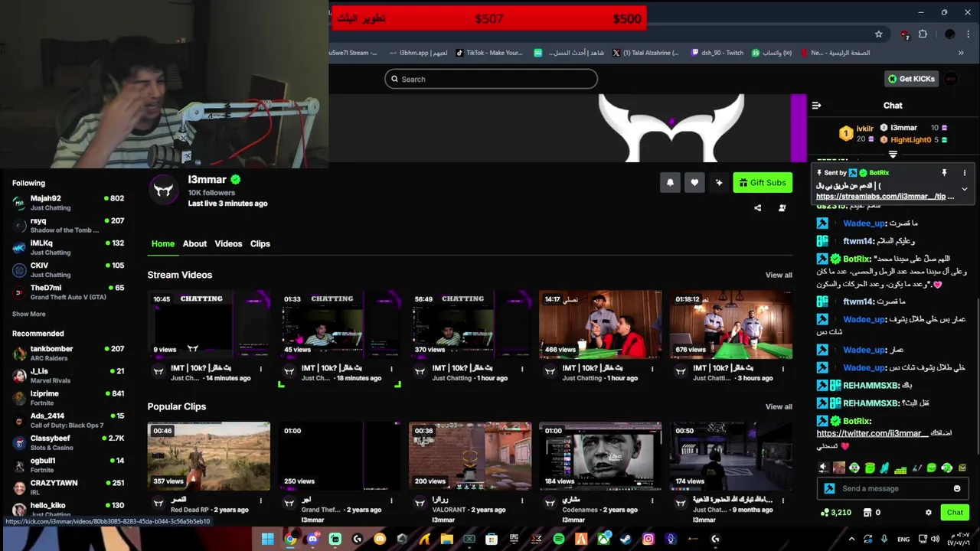980x551 pixels.
Task: Open Majah92 channel in Following list
Action: (x=68, y=203)
